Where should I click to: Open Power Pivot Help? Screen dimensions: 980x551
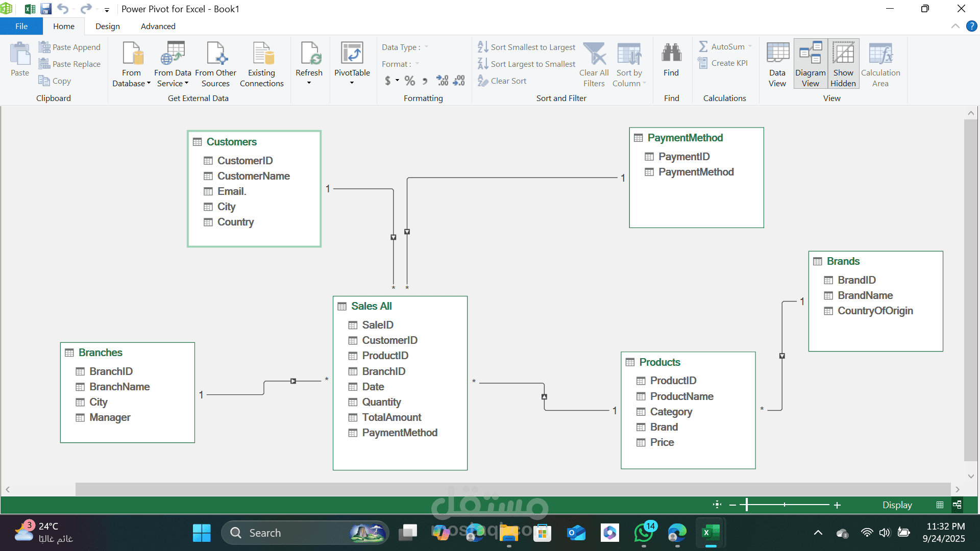(971, 26)
